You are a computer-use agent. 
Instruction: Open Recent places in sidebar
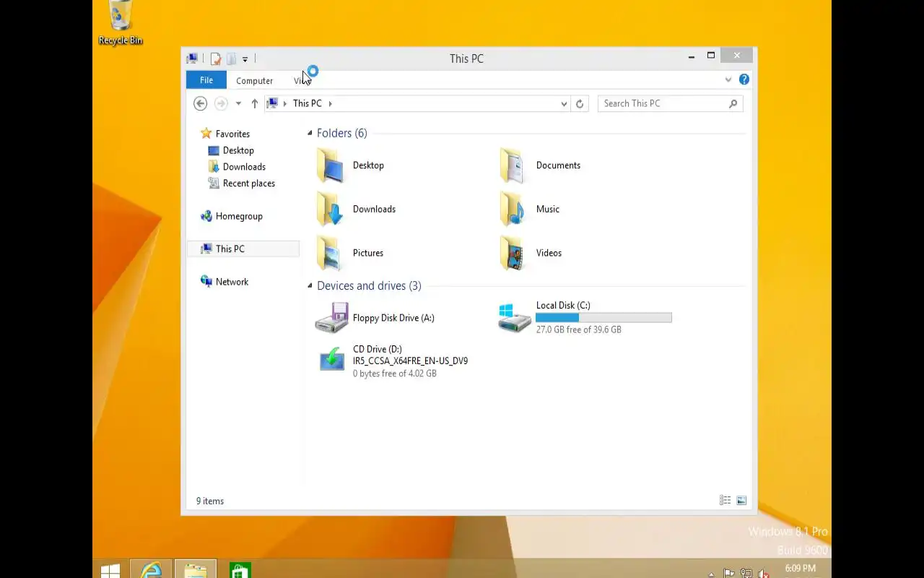click(248, 184)
